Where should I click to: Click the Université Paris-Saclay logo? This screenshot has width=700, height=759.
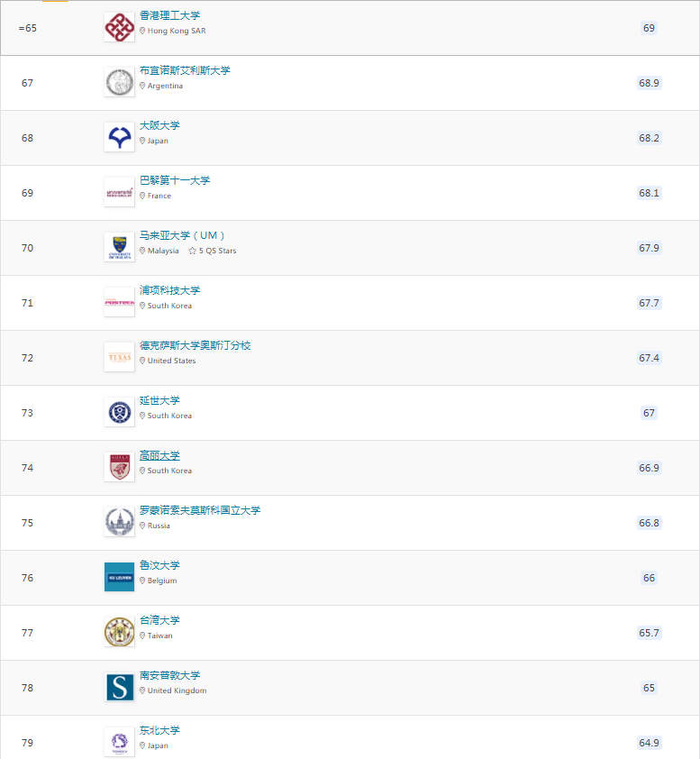(120, 193)
